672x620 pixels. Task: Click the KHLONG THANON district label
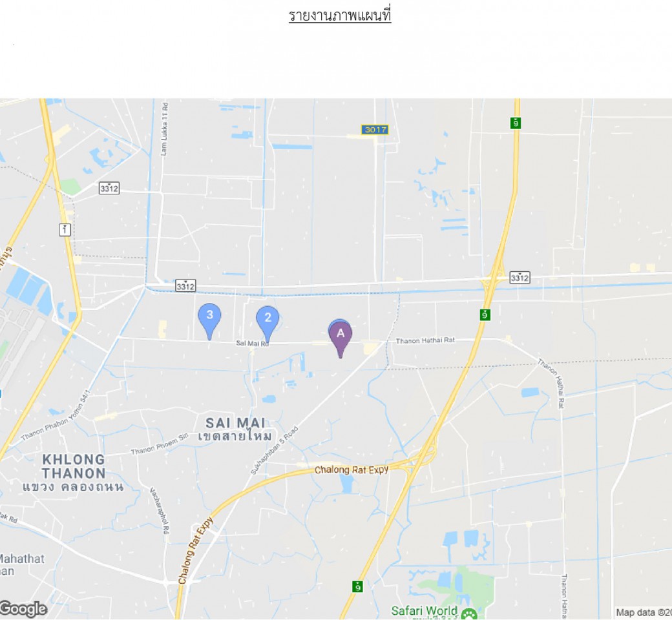coord(74,466)
